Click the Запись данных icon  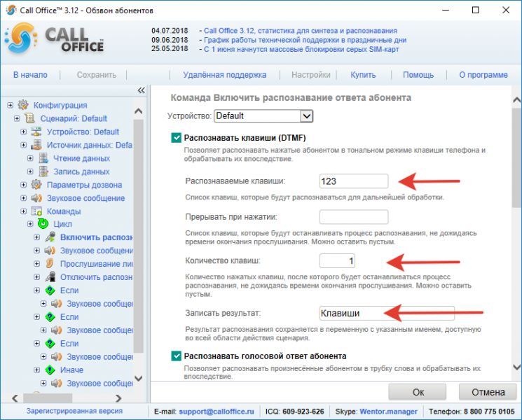point(43,171)
